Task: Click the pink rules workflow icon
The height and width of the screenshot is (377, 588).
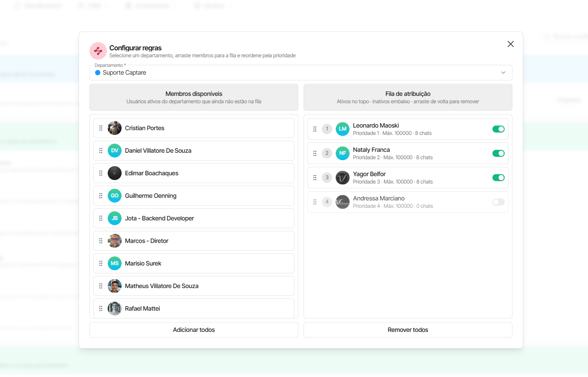Action: point(98,51)
